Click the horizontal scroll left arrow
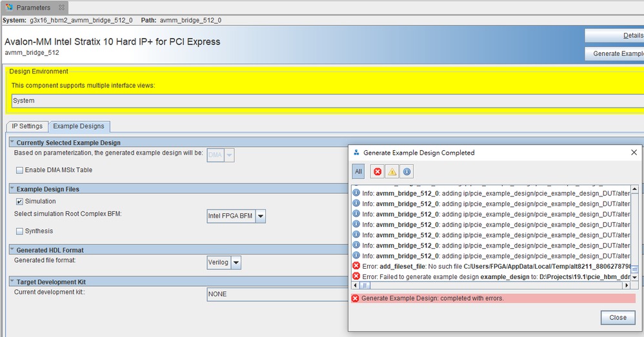Screen dimensions: 644x337 click(x=356, y=285)
